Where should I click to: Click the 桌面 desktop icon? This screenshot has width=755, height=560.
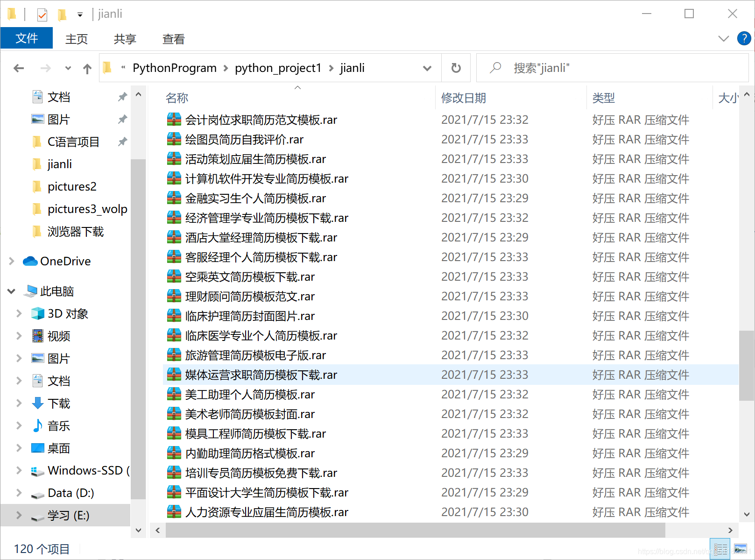point(38,448)
